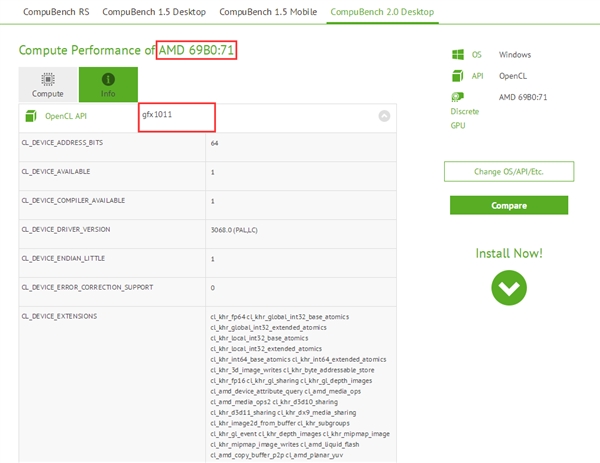600x463 pixels.
Task: Click the Discrete GPU icon
Action: tap(457, 97)
